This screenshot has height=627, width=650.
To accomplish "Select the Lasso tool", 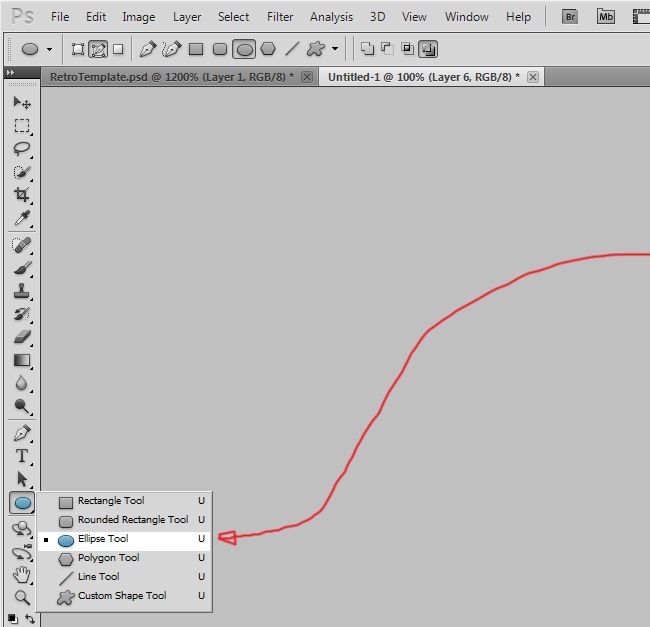I will tap(21, 149).
